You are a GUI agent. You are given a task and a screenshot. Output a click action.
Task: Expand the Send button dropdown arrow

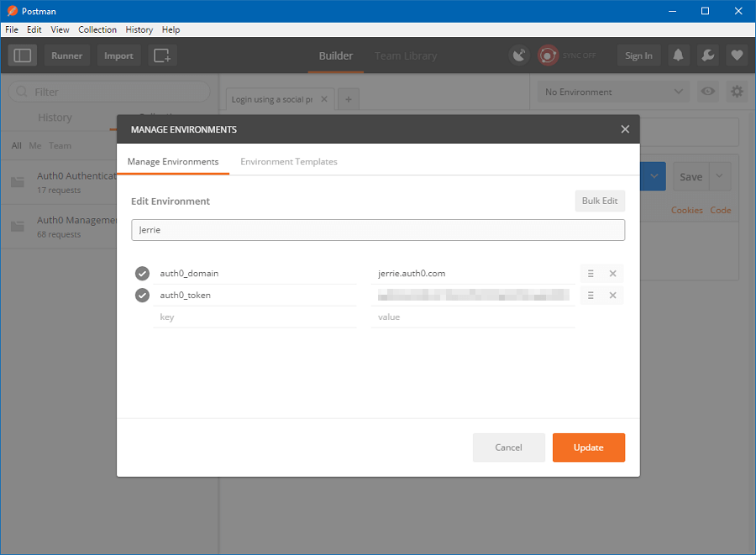tap(654, 176)
